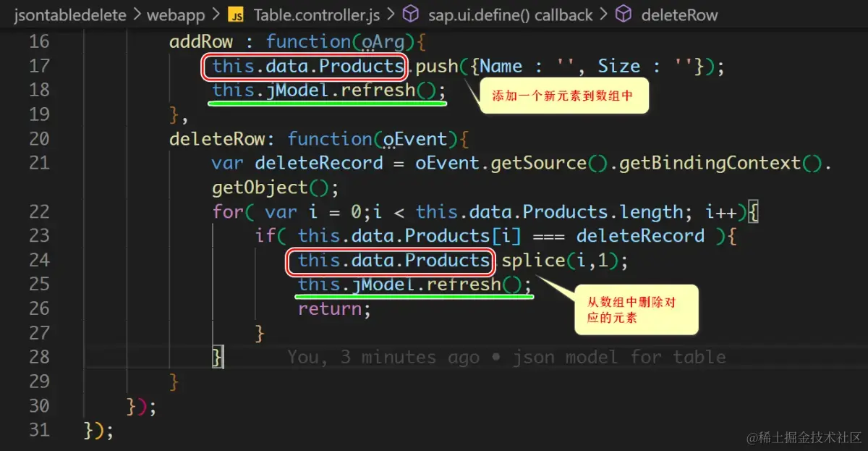Click the if keyword on line 23

click(265, 236)
